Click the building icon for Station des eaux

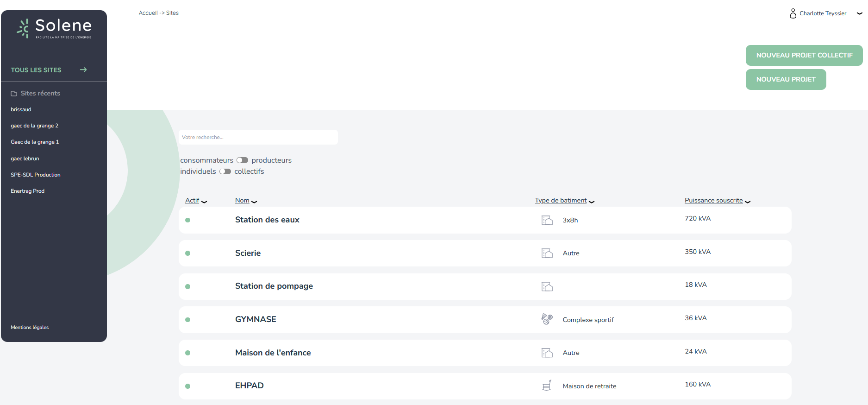pyautogui.click(x=547, y=220)
